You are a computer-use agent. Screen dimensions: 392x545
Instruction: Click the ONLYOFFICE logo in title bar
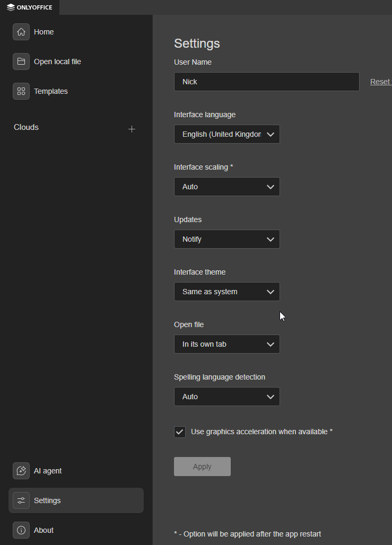[x=30, y=7]
